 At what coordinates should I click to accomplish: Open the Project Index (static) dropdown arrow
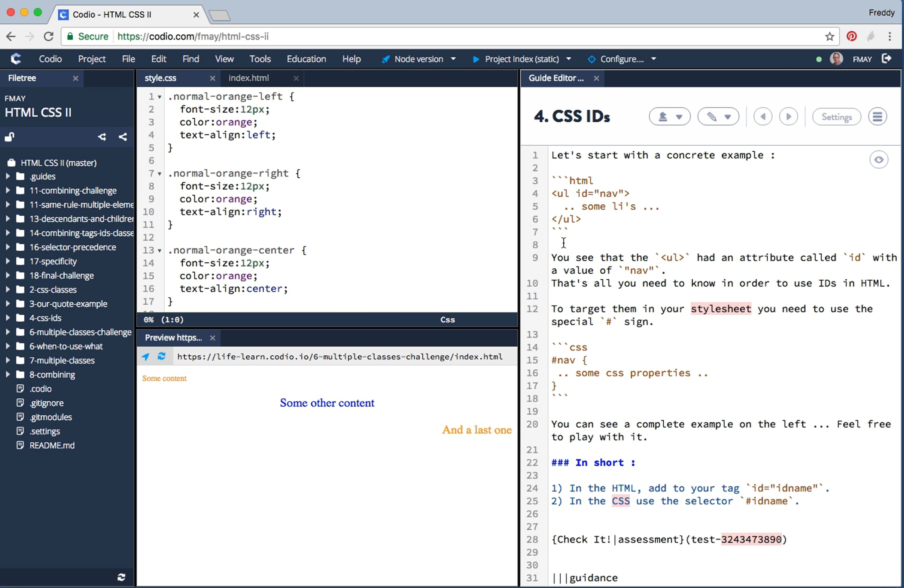coord(569,59)
